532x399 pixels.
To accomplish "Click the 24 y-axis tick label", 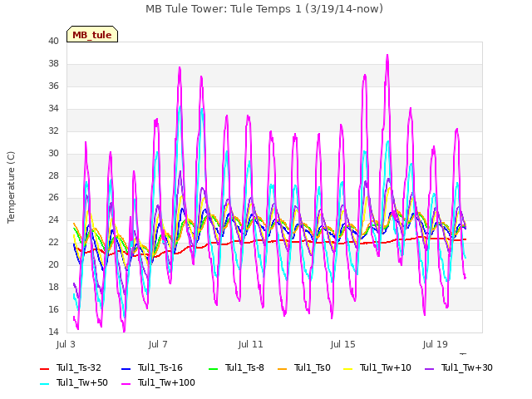I will (53, 219).
